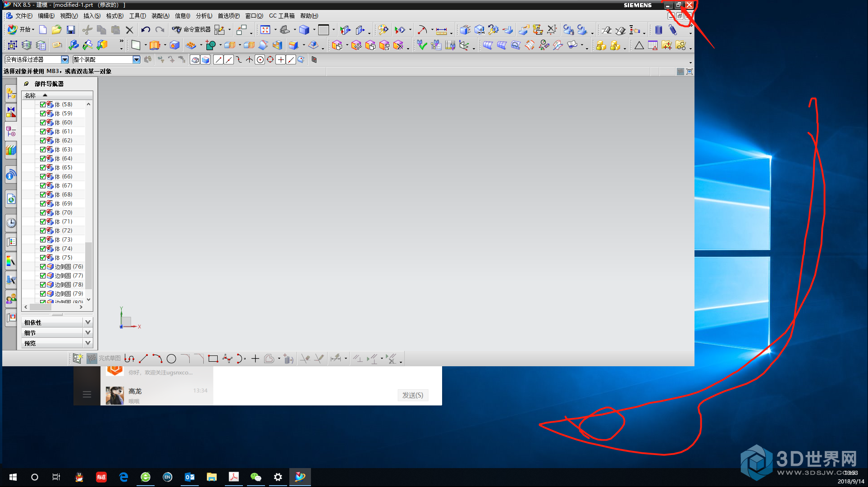This screenshot has height=487, width=868.
Task: Click the Delete Face icon
Action: click(398, 45)
